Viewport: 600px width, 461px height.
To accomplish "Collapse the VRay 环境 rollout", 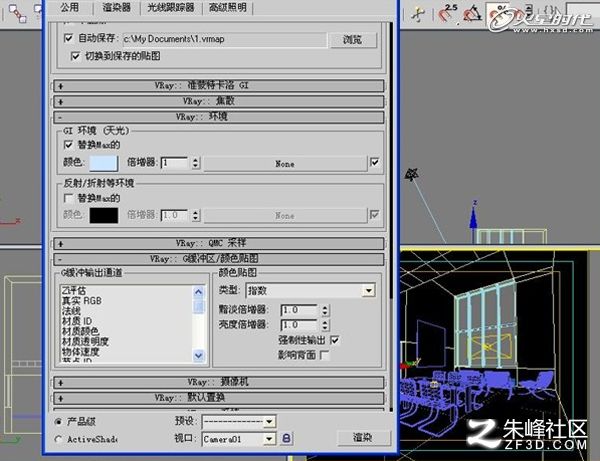I will pyautogui.click(x=218, y=117).
